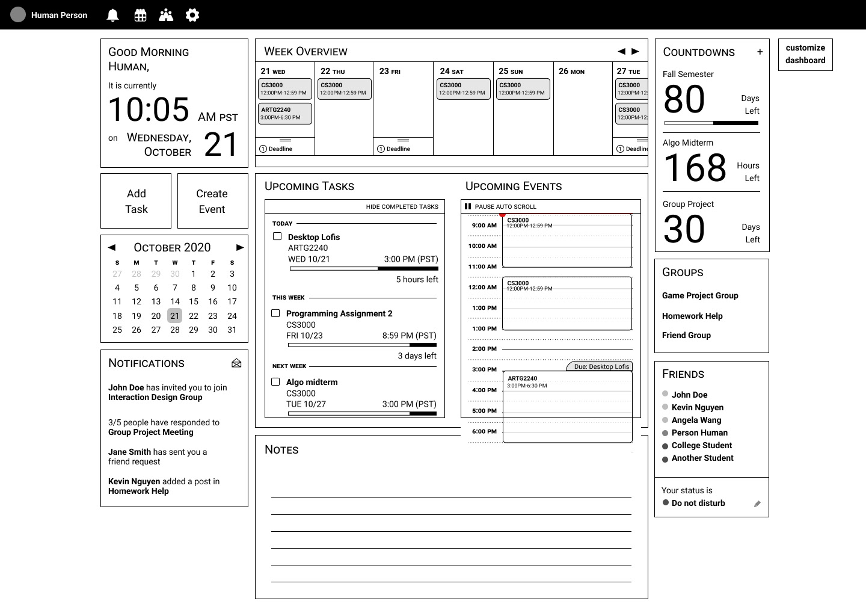Viewport: 866px width, 616px height.
Task: Expand the Friday 23 day drawer handle
Action: [x=404, y=140]
